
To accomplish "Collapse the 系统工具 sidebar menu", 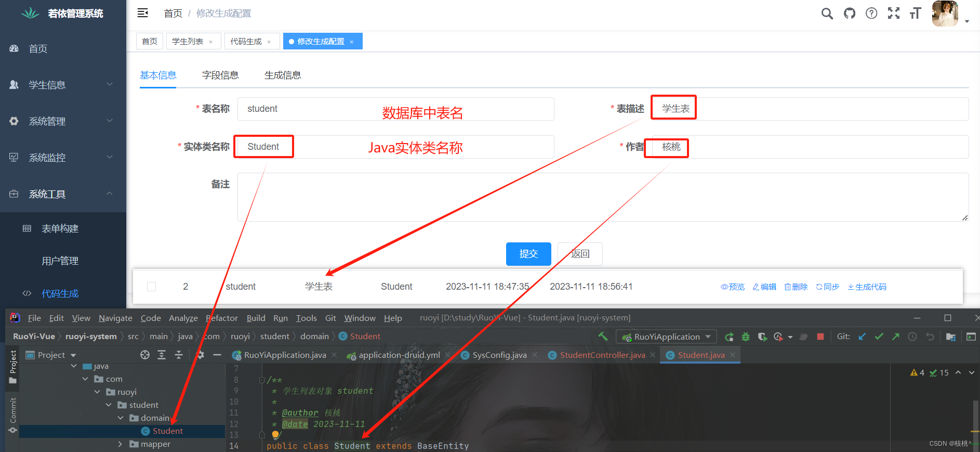I will click(63, 194).
